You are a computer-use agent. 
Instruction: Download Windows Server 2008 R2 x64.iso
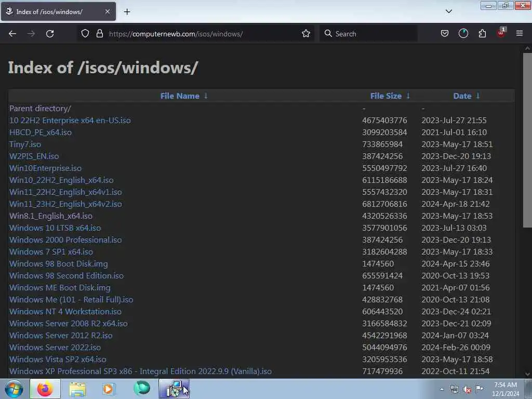point(69,323)
